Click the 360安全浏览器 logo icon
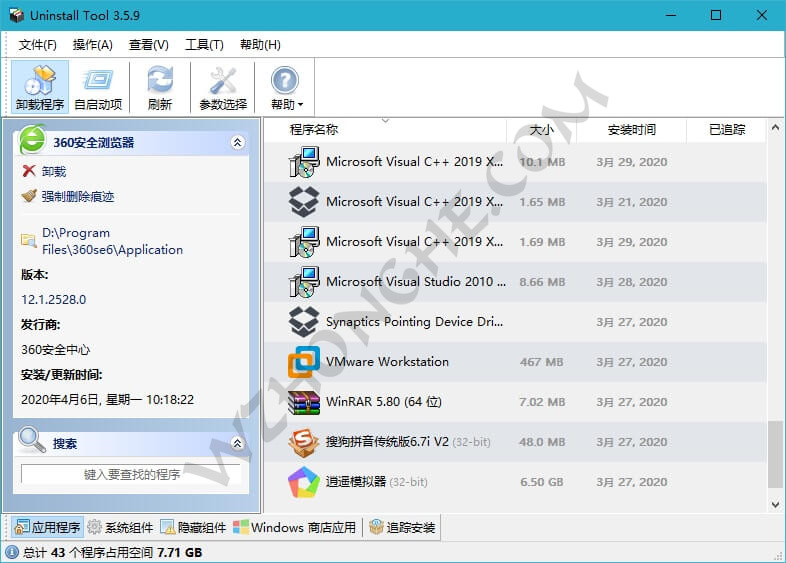786x563 pixels. pos(32,139)
